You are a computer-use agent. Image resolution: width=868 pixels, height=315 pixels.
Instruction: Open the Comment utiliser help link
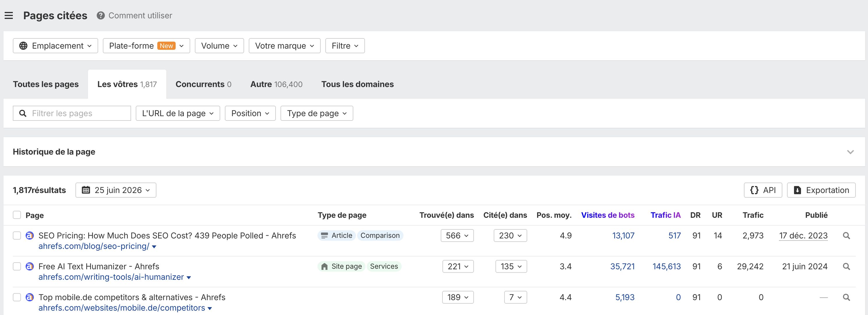point(140,15)
